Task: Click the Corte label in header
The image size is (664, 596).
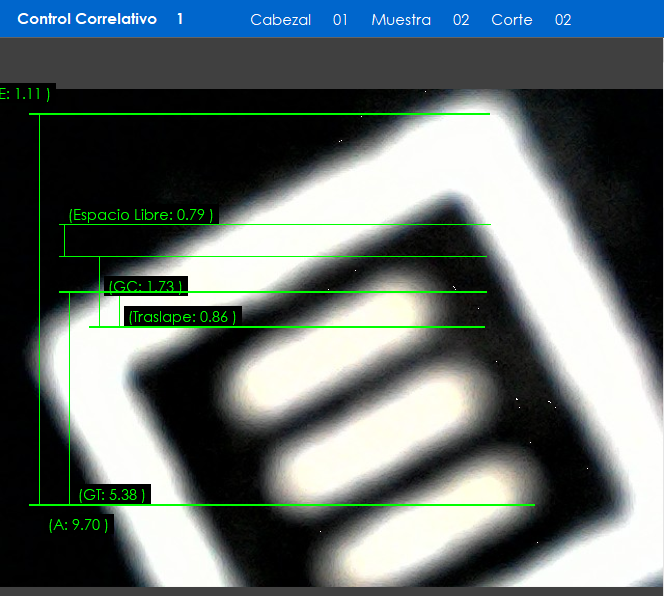Action: [x=511, y=20]
